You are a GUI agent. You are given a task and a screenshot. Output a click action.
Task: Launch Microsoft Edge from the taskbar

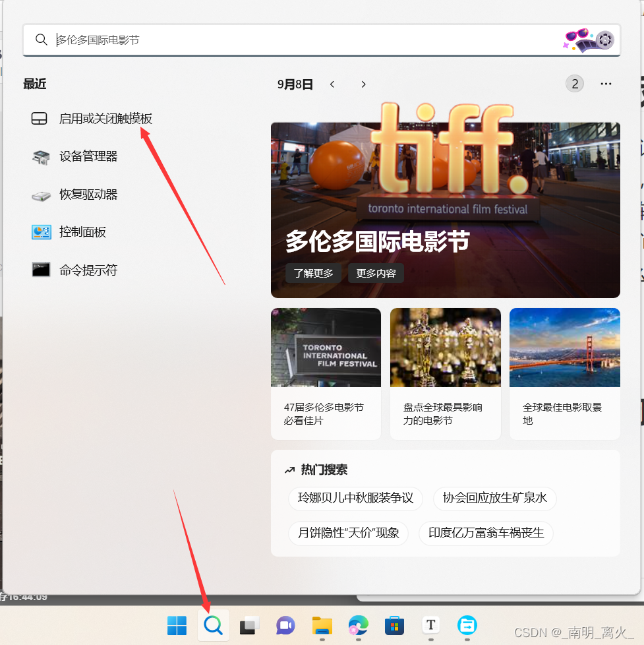tap(358, 626)
